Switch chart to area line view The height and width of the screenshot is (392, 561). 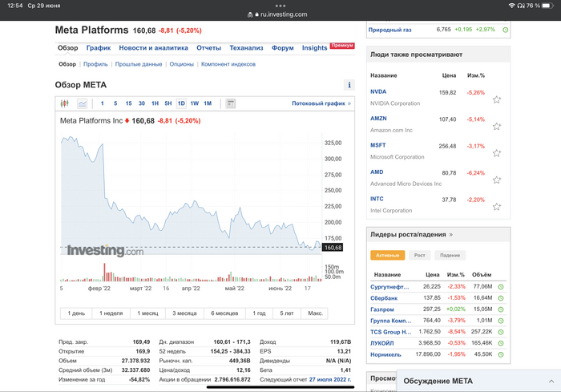click(81, 103)
